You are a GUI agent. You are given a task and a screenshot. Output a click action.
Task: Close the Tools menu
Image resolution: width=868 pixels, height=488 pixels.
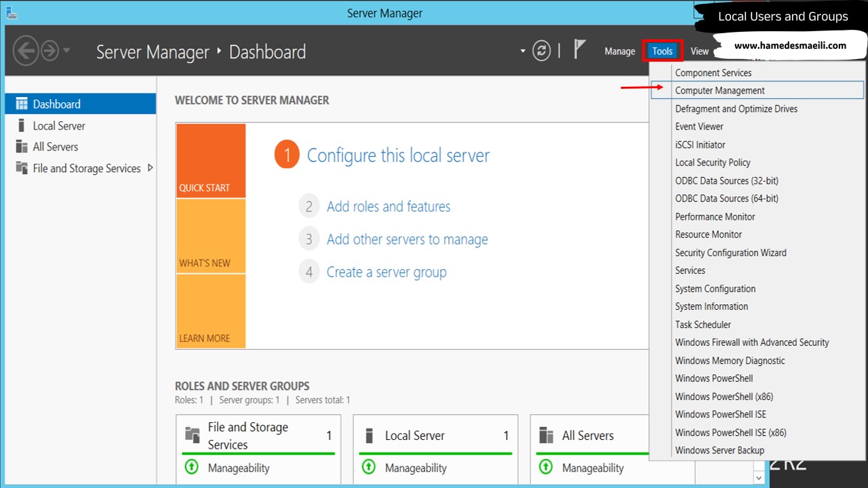tap(663, 51)
